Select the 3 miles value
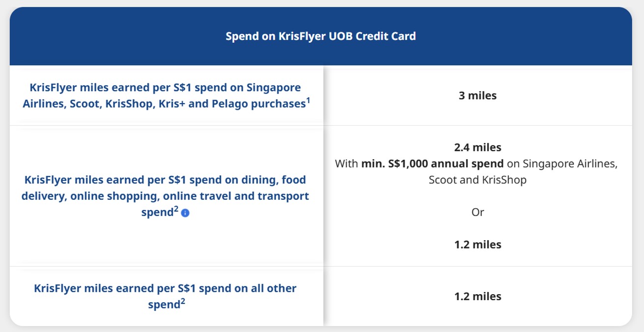The width and height of the screenshot is (644, 332). click(x=477, y=96)
